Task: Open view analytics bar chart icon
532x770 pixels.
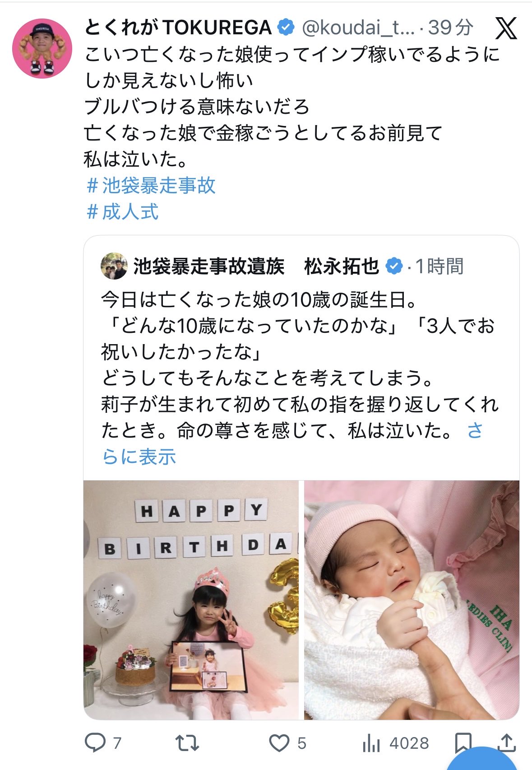Action: tap(371, 743)
